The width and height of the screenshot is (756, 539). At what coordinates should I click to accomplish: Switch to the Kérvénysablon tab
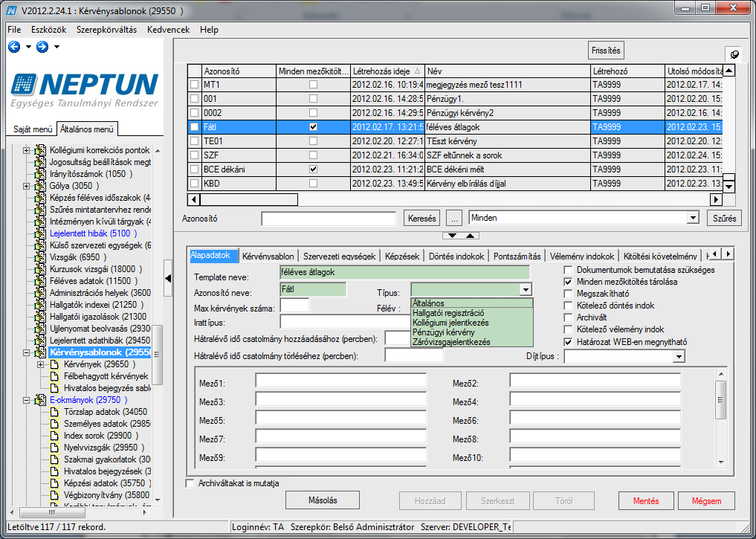click(268, 256)
